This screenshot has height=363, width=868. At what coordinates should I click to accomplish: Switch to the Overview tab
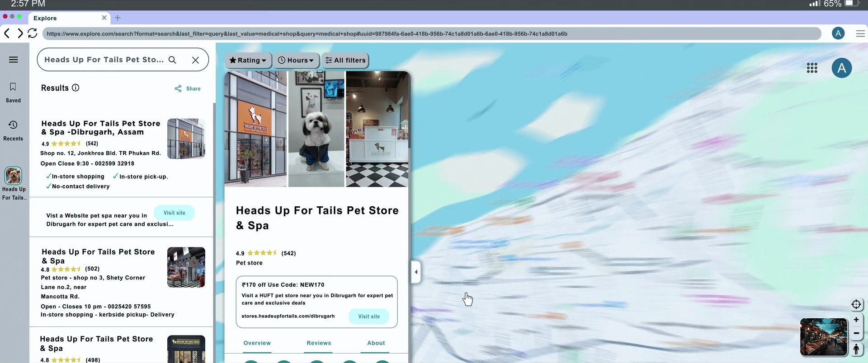[257, 343]
